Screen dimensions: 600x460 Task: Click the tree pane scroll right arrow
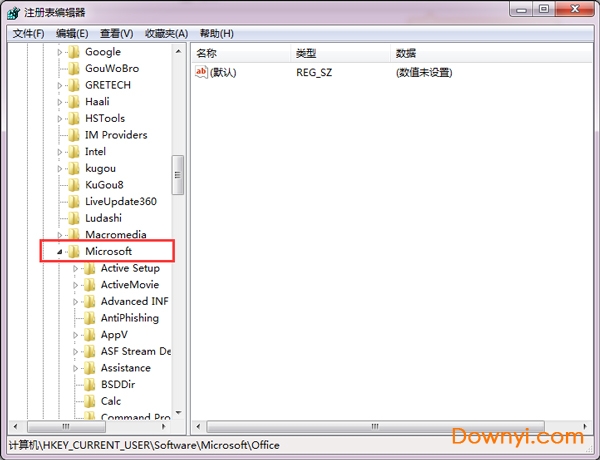pos(164,426)
